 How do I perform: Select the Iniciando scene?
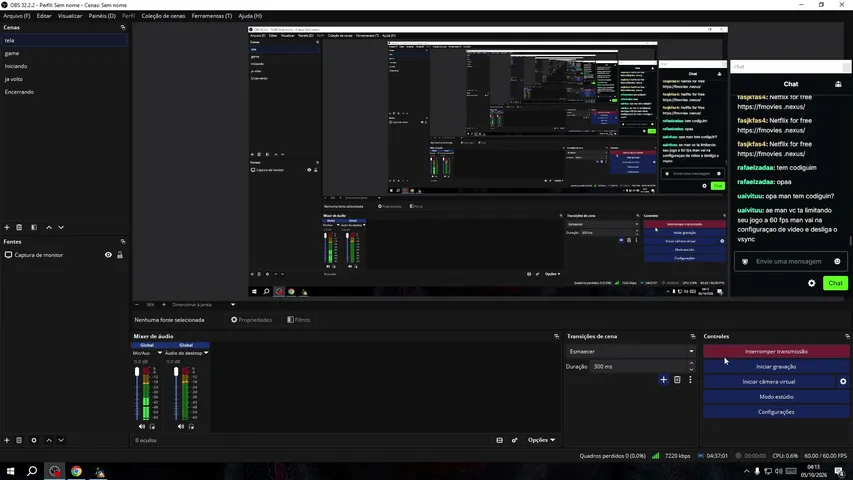click(x=64, y=66)
